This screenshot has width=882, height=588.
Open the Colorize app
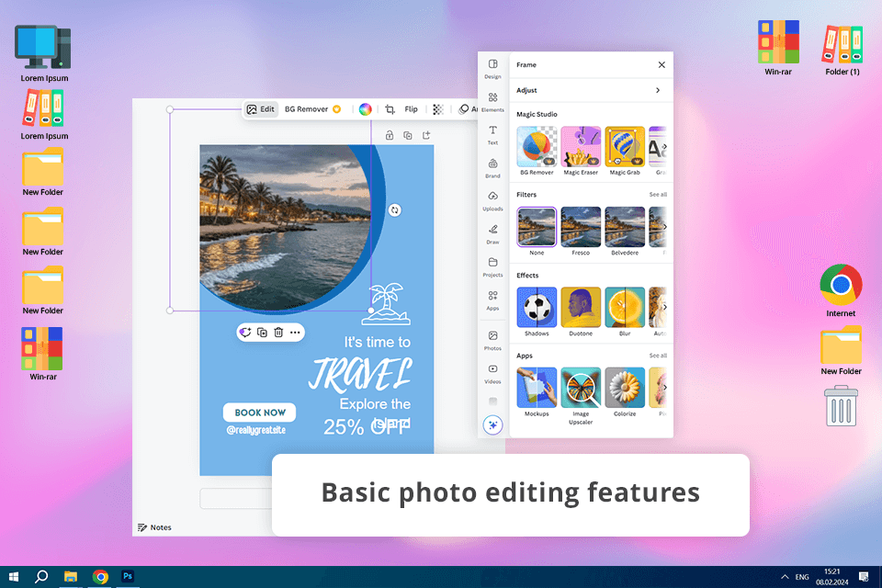(625, 392)
